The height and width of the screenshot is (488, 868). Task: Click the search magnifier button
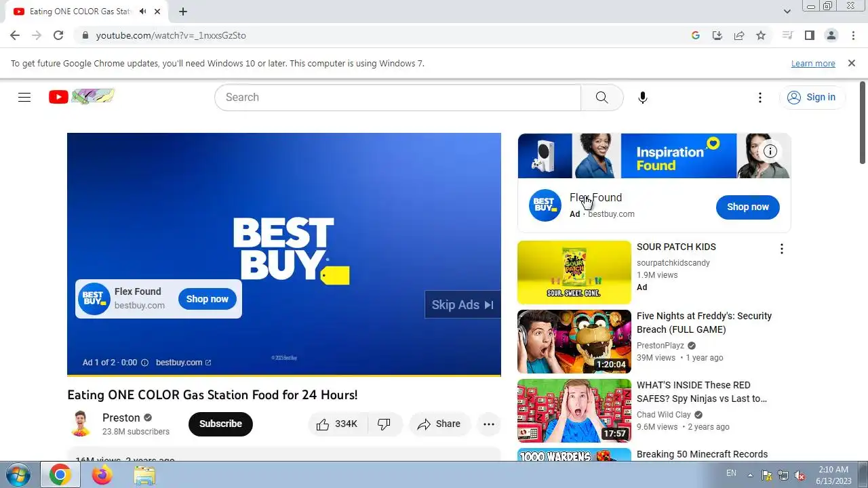pos(602,97)
